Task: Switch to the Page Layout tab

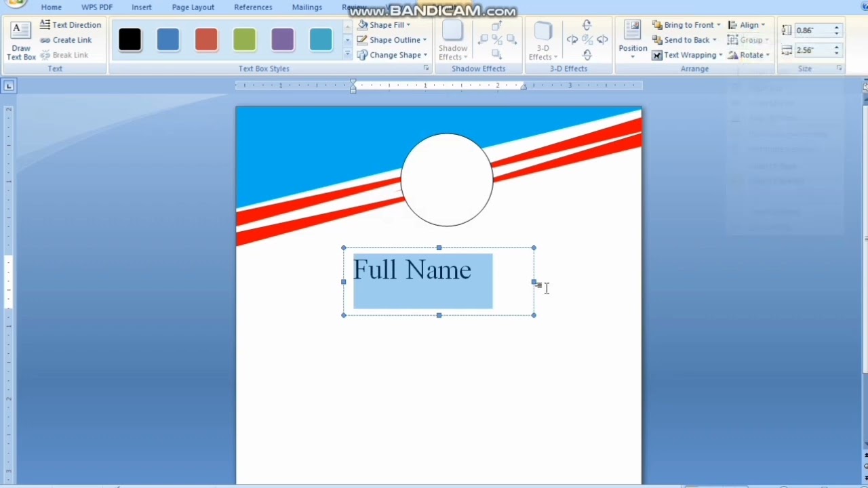Action: 193,7
